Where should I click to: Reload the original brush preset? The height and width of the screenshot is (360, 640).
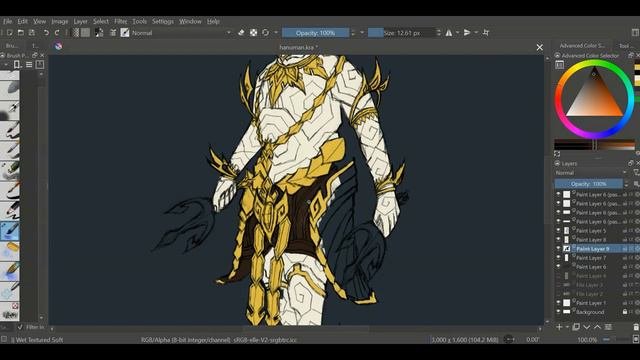[x=266, y=33]
